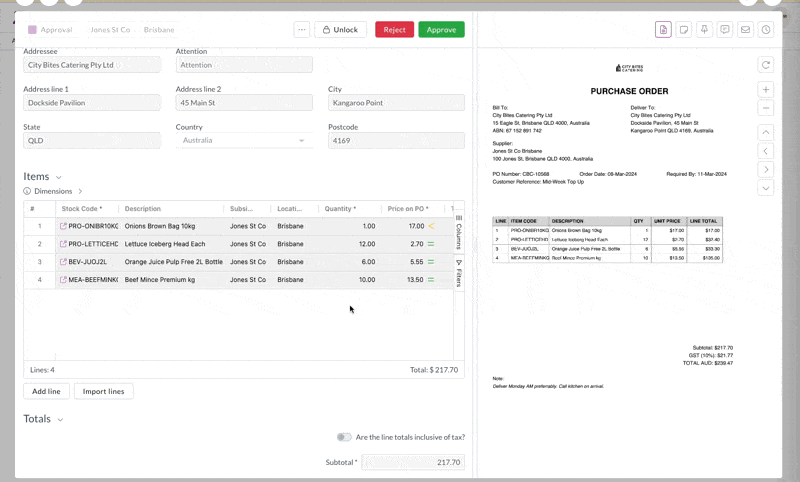Move the preview up with the up chevron
The image size is (800, 482).
[766, 133]
